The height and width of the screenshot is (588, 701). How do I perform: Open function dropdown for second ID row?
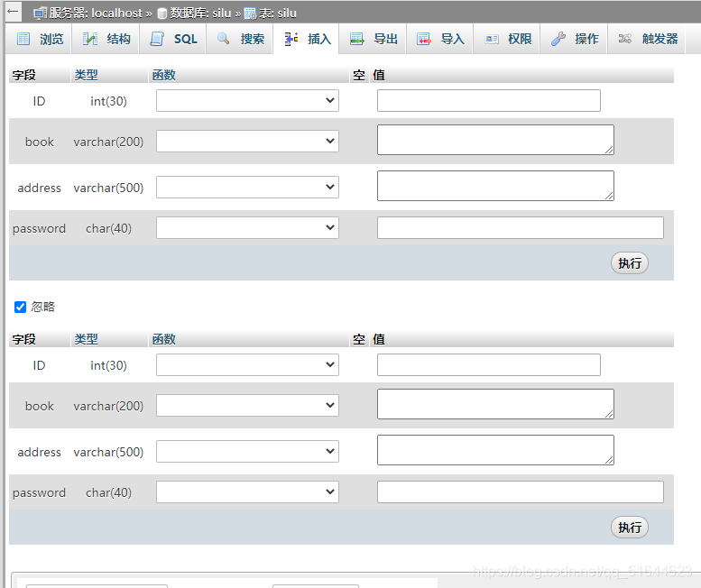point(247,365)
